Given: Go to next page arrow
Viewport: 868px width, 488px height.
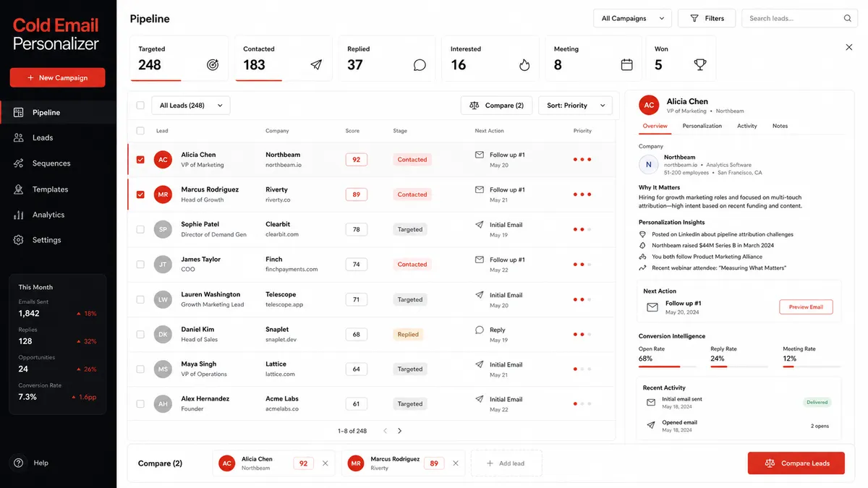Looking at the screenshot, I should point(399,431).
